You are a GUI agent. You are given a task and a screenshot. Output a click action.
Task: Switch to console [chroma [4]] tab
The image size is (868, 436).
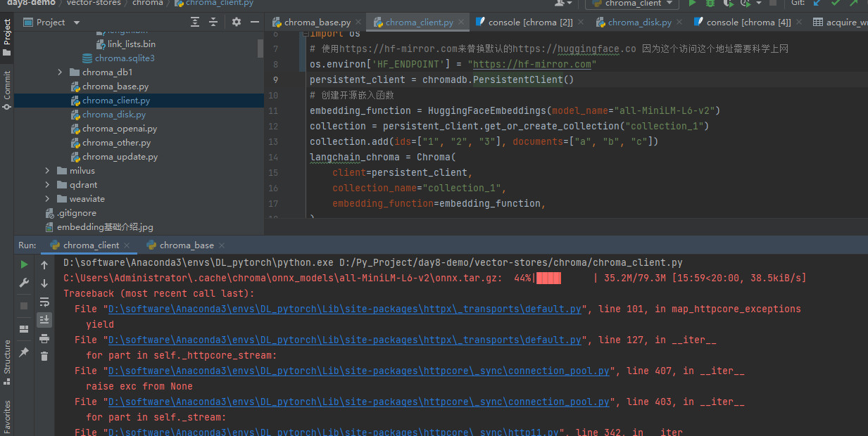748,23
